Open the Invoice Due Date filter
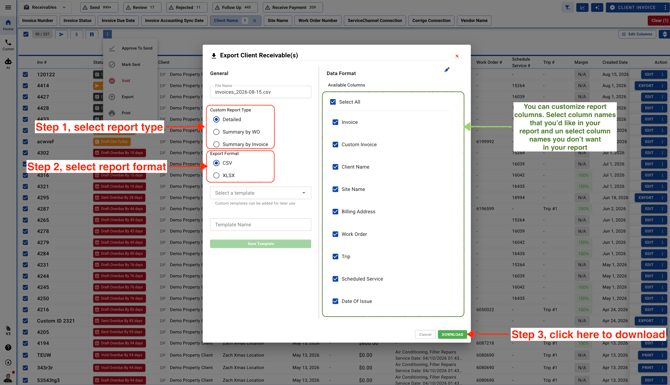The height and width of the screenshot is (385, 670). (118, 21)
